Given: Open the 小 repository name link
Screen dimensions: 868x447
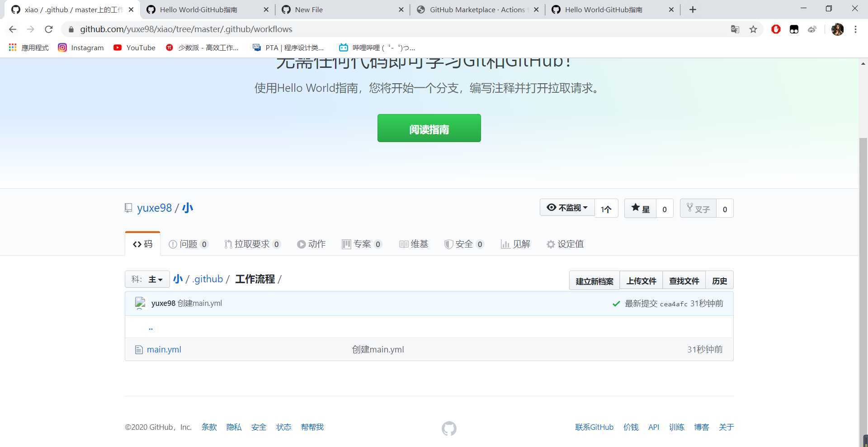Looking at the screenshot, I should point(188,208).
